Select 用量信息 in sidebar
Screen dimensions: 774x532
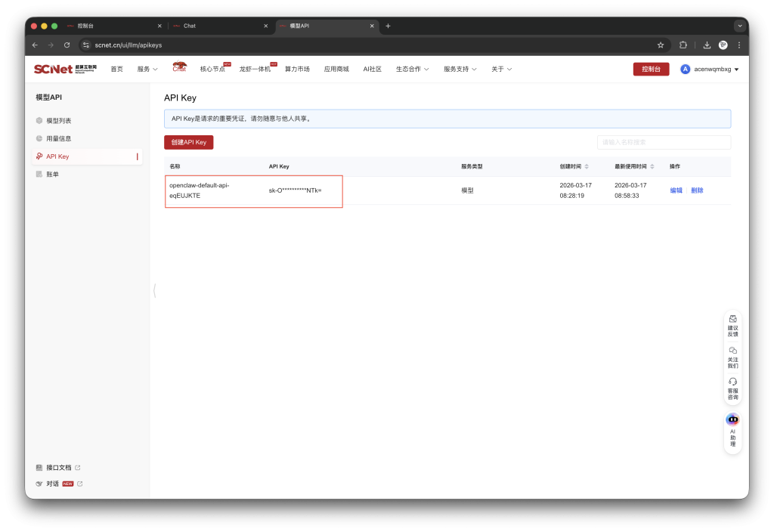pyautogui.click(x=58, y=138)
